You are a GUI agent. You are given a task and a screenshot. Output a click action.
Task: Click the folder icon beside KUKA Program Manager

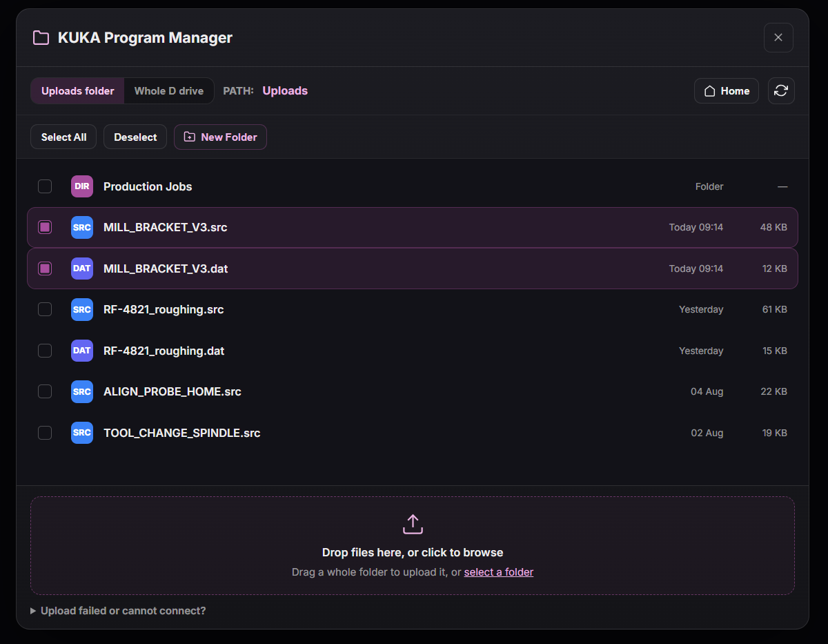41,38
